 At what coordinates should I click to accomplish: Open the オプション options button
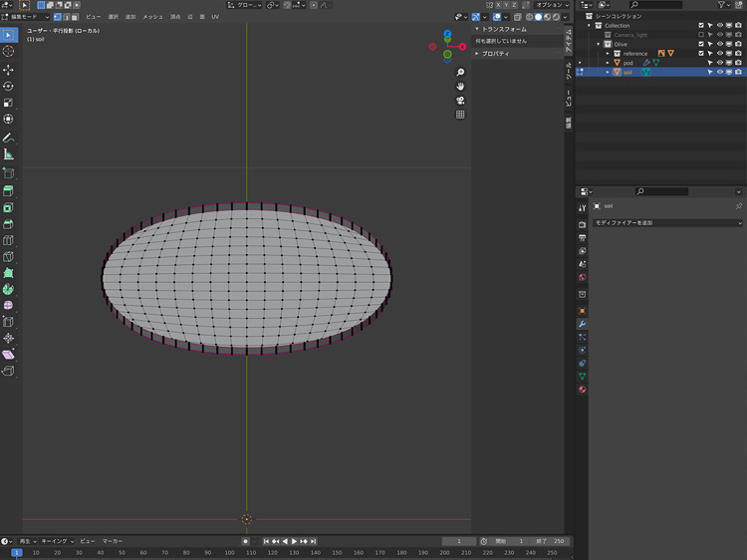[x=551, y=5]
